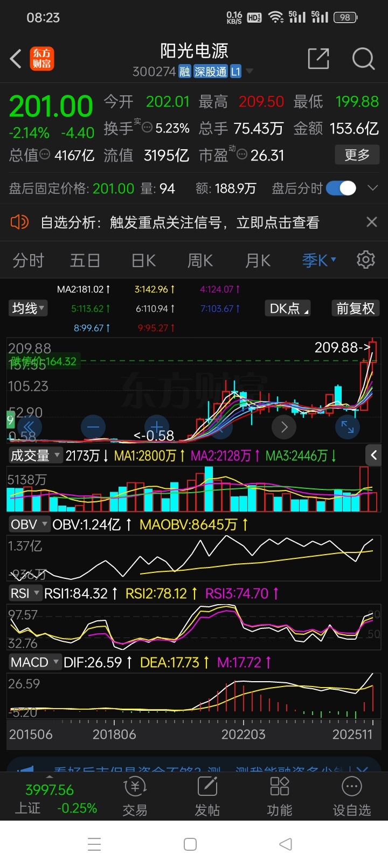Tap the 东方财富 app logo
The width and height of the screenshot is (388, 868).
click(42, 59)
